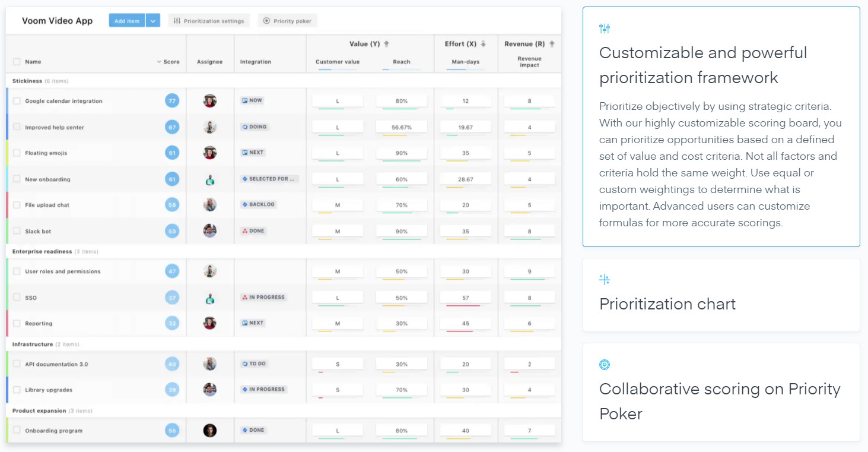This screenshot has width=868, height=452.
Task: Open Prioritization settings via its sliders icon
Action: pyautogui.click(x=176, y=20)
